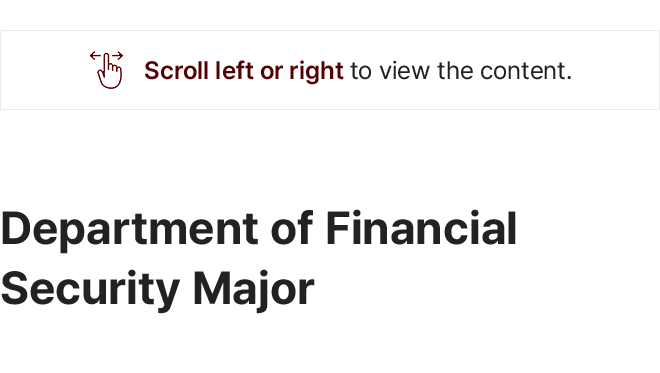The height and width of the screenshot is (373, 660).
Task: Click the word 'view' in the banner
Action: 405,71
